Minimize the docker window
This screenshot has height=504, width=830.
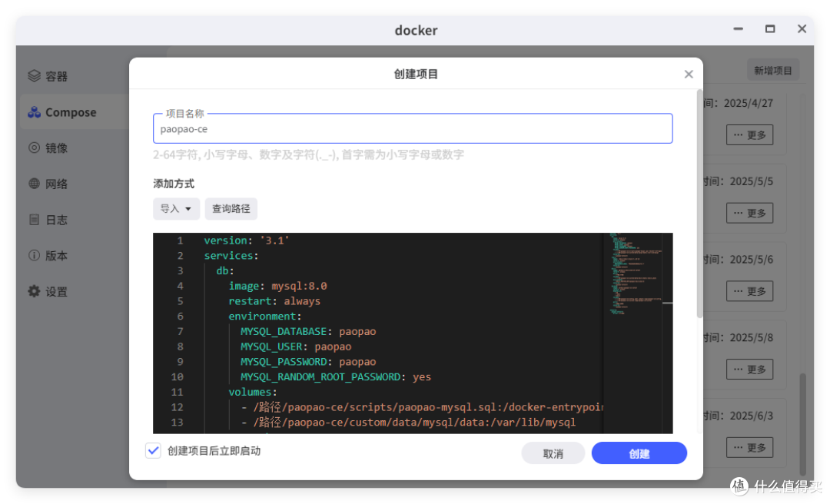(x=738, y=29)
